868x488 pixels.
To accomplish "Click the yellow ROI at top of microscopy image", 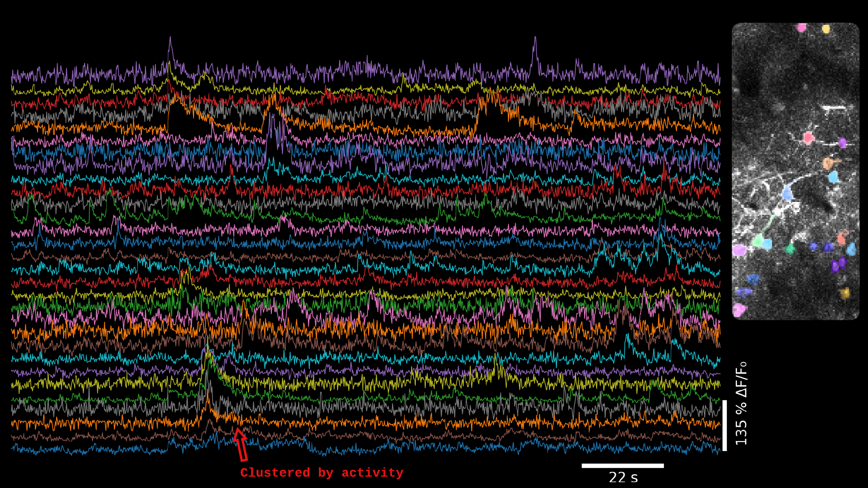I will [826, 29].
